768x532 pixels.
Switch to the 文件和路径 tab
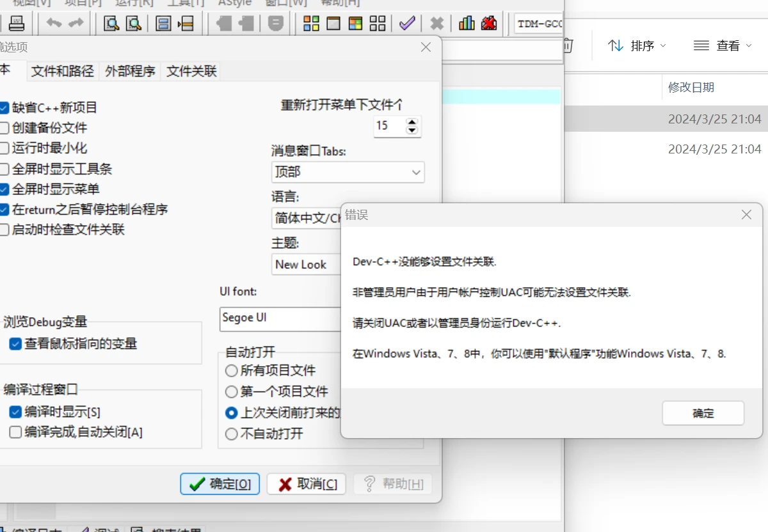(x=63, y=71)
